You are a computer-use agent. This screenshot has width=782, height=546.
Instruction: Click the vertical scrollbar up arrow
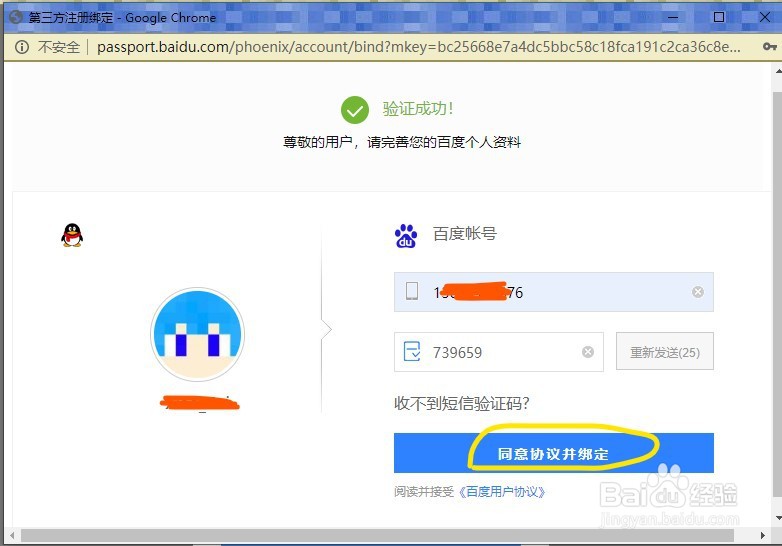coord(778,71)
